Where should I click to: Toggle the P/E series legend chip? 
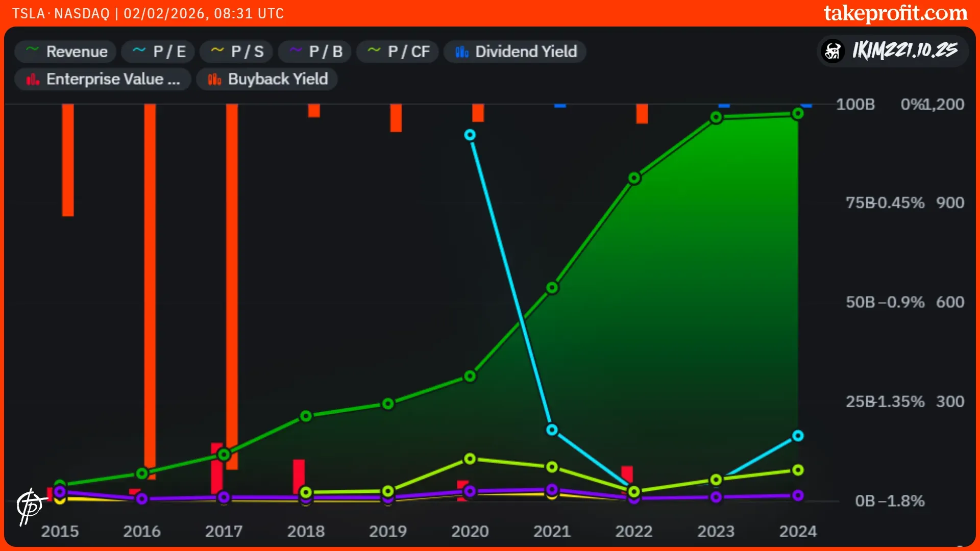tap(158, 52)
